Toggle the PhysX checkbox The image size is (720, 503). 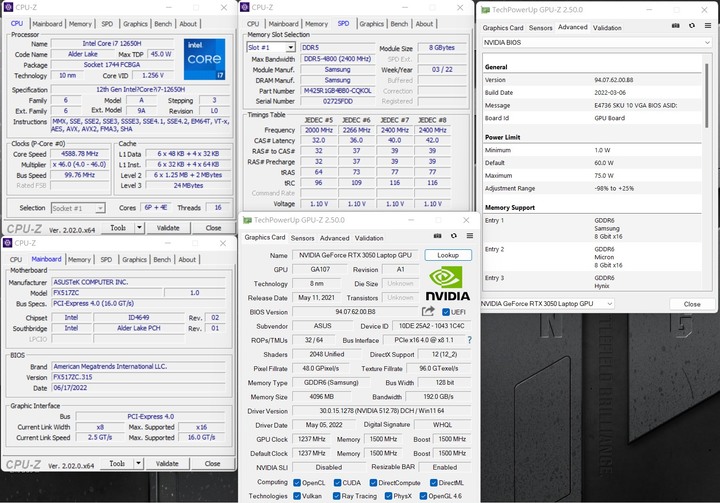(388, 496)
